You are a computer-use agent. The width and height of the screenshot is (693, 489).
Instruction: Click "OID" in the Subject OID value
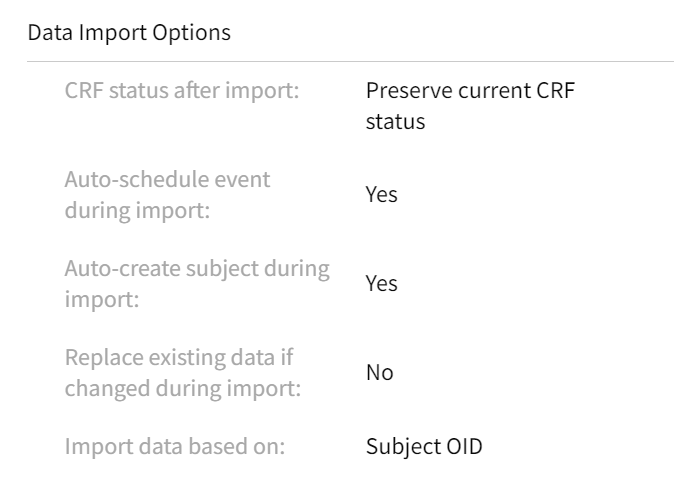463,446
